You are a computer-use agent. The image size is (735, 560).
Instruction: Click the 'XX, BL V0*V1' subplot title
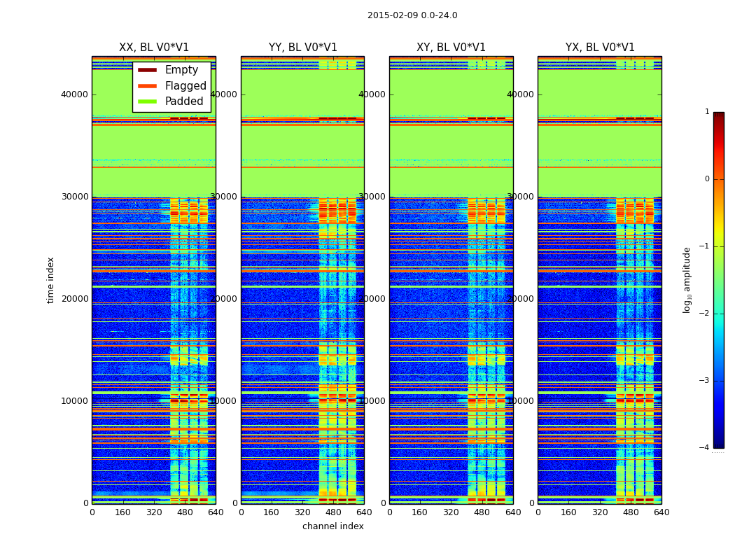pyautogui.click(x=154, y=48)
